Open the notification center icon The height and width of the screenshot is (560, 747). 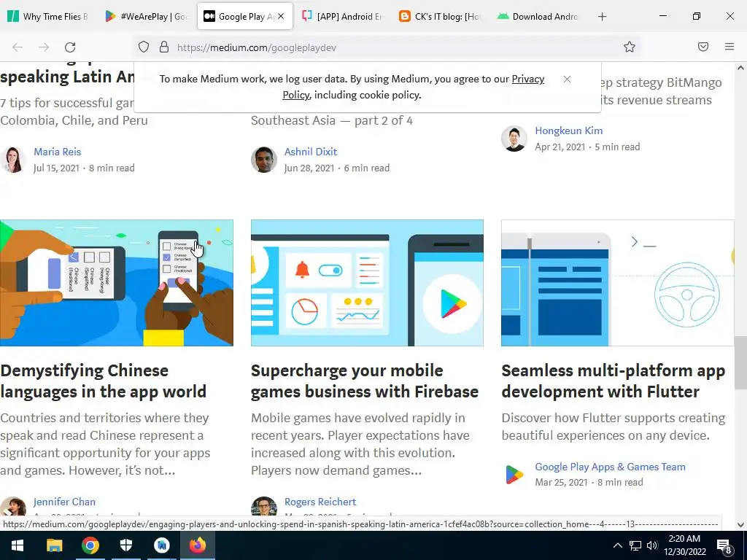pyautogui.click(x=724, y=546)
